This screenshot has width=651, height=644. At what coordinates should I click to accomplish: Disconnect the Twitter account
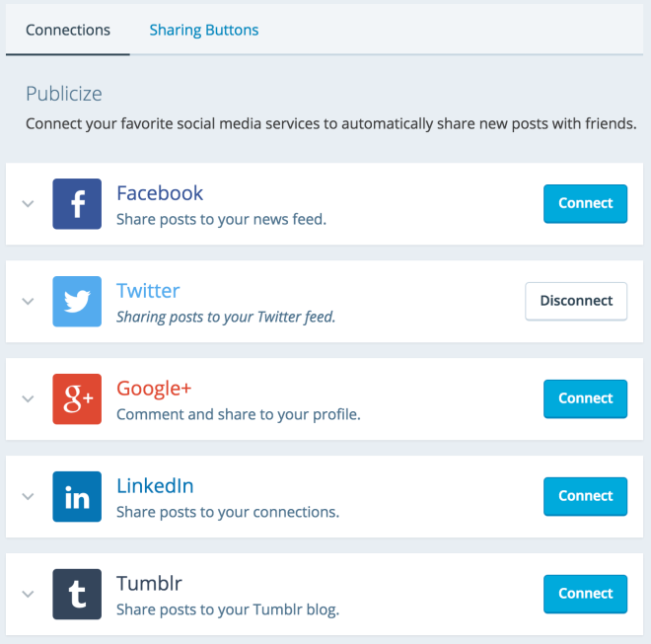(x=576, y=301)
